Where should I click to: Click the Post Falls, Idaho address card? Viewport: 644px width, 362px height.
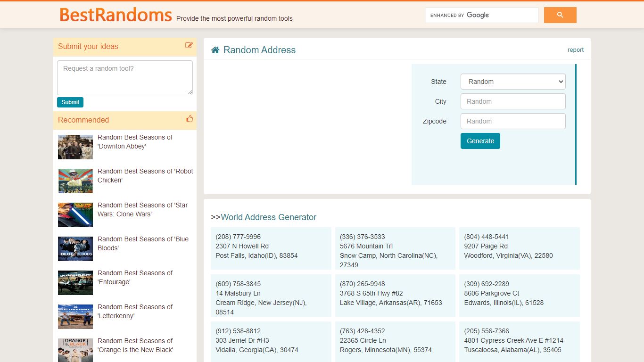(x=271, y=248)
